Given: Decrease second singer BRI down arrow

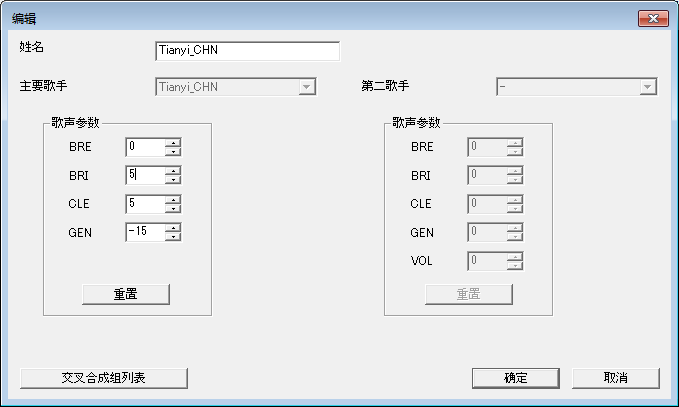Looking at the screenshot, I should click(515, 180).
